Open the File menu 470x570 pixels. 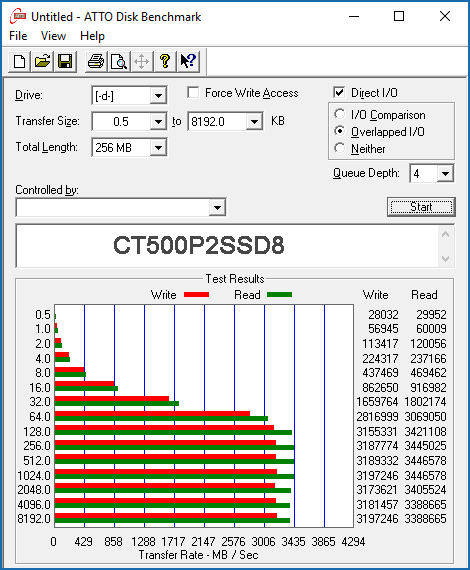coord(18,36)
